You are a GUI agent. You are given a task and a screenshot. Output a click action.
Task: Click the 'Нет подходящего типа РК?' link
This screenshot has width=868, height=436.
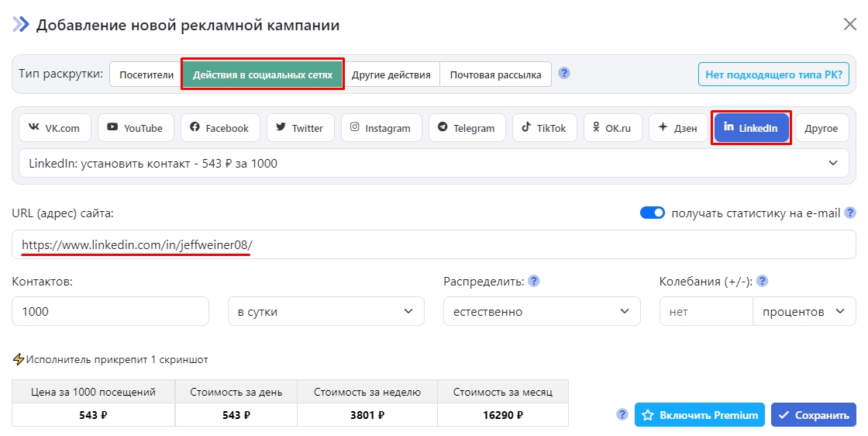pyautogui.click(x=774, y=74)
